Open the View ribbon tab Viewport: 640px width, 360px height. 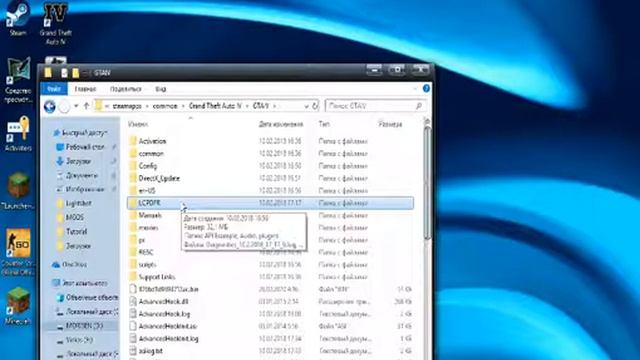pos(160,89)
